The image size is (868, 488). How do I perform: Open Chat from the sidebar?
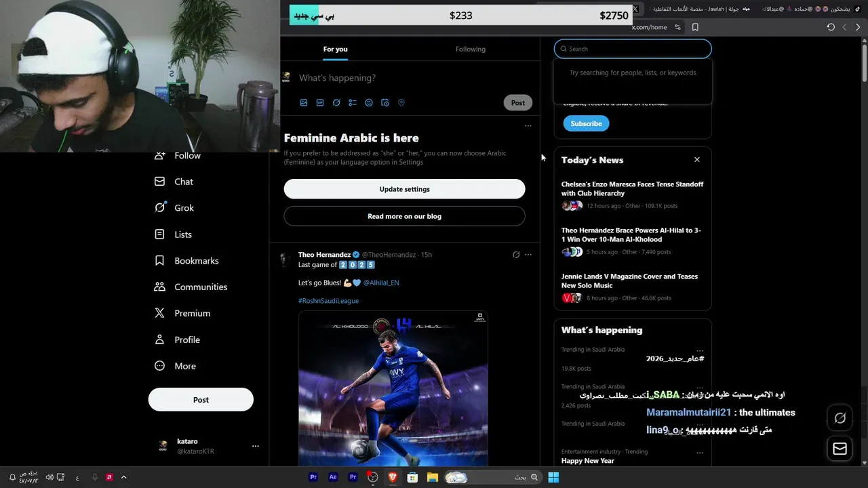[174, 182]
